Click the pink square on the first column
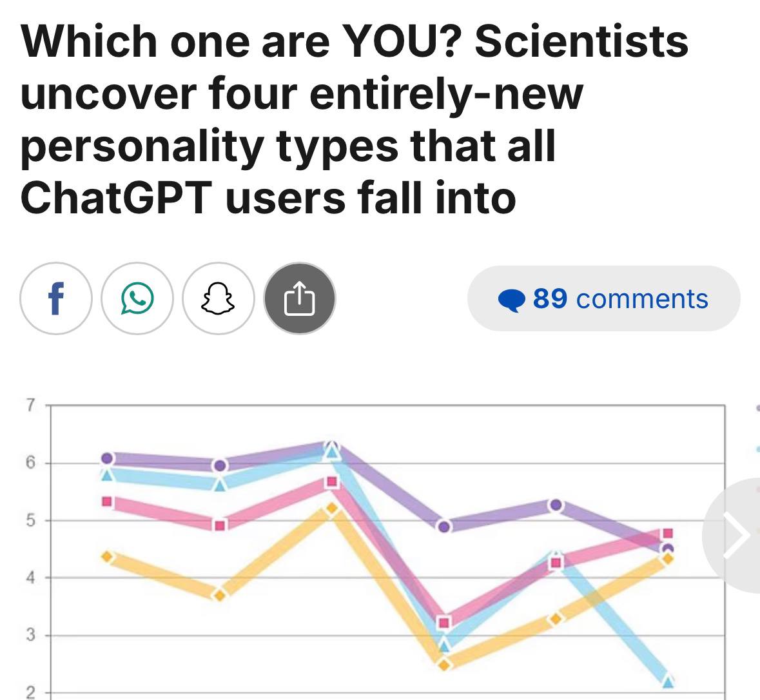 pyautogui.click(x=108, y=501)
